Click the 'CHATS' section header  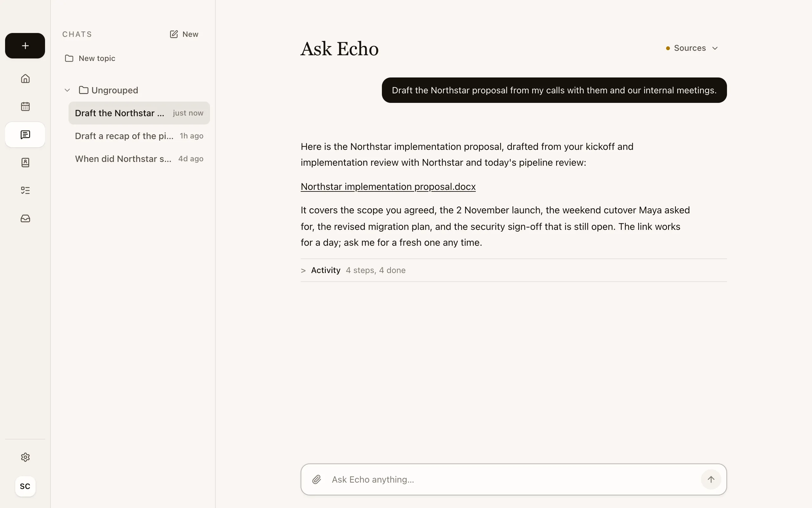[x=77, y=34]
